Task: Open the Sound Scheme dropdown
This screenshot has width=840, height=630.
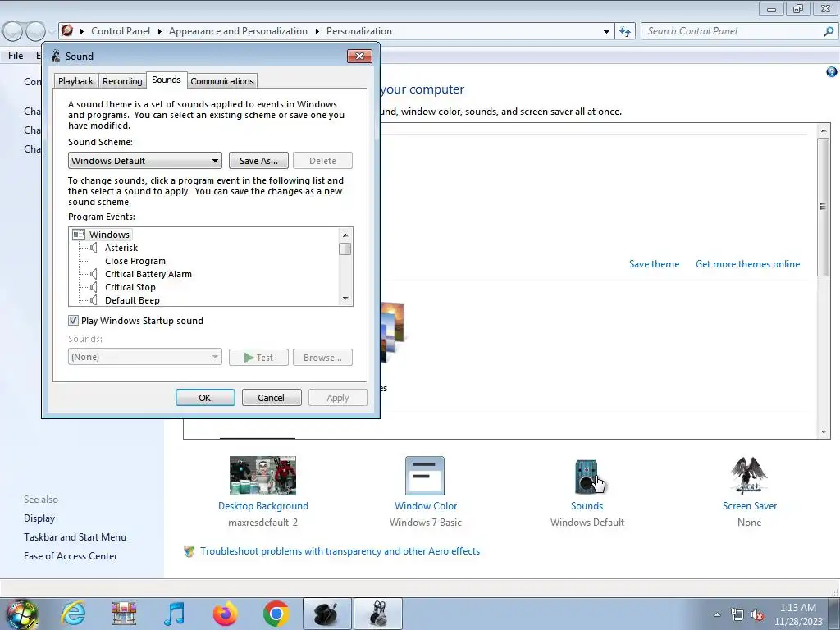Action: click(145, 161)
